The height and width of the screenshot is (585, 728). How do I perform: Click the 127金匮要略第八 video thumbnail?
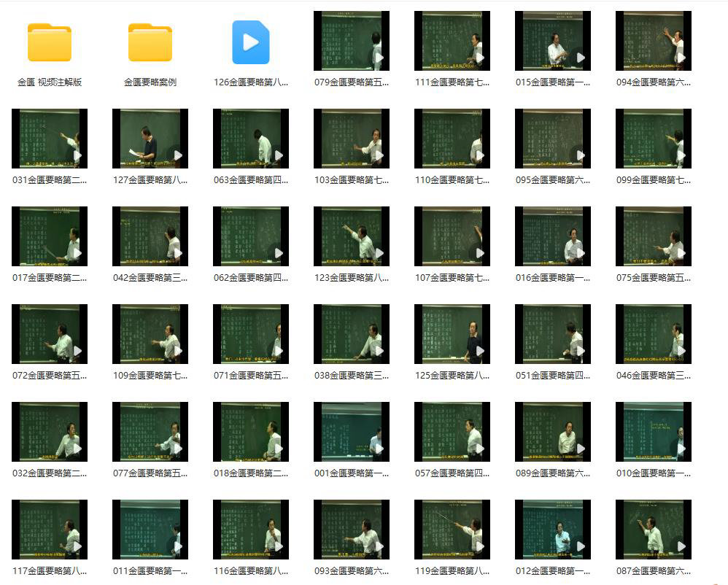tap(150, 139)
